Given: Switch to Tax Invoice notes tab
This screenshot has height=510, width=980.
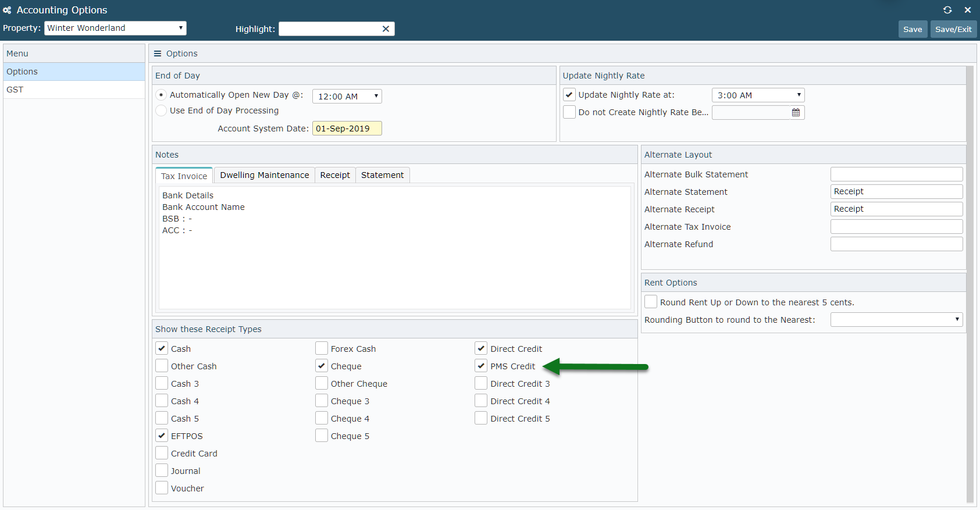Looking at the screenshot, I should click(184, 176).
